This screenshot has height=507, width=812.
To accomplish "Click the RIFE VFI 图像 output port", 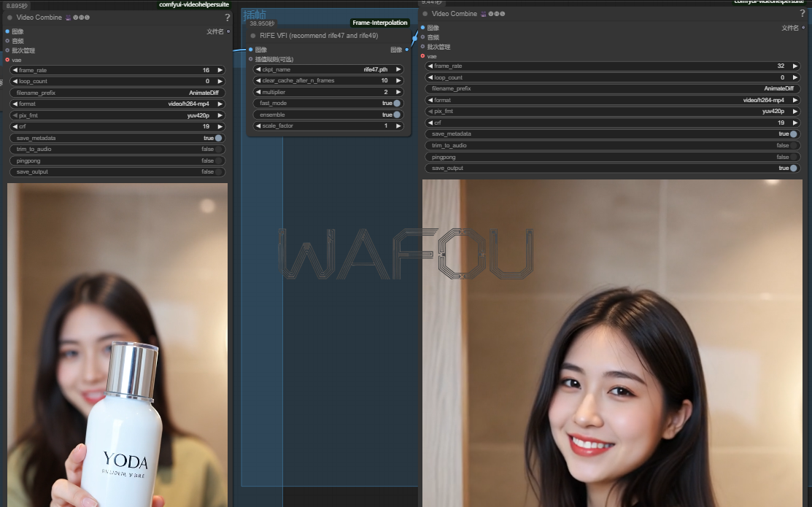I will (406, 50).
